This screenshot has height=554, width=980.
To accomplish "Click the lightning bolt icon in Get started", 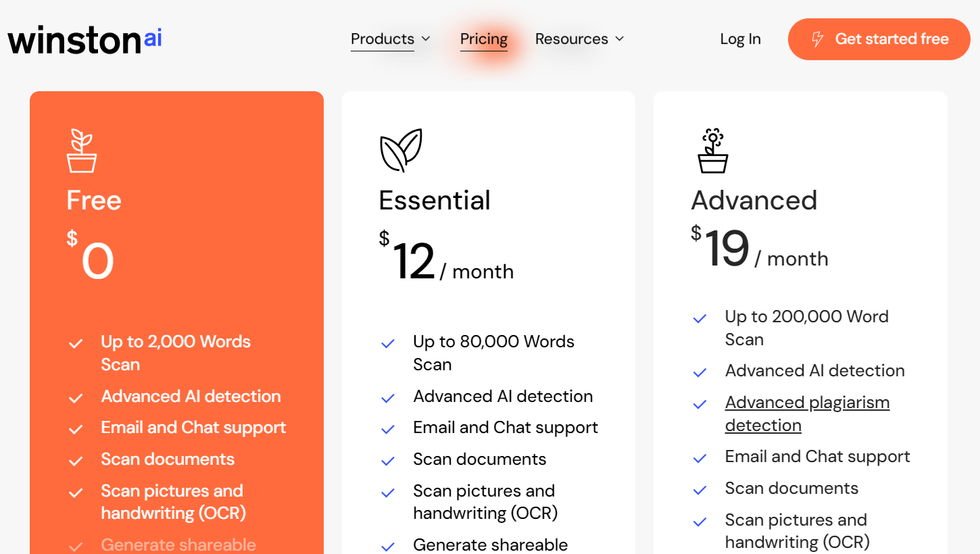I will click(817, 39).
